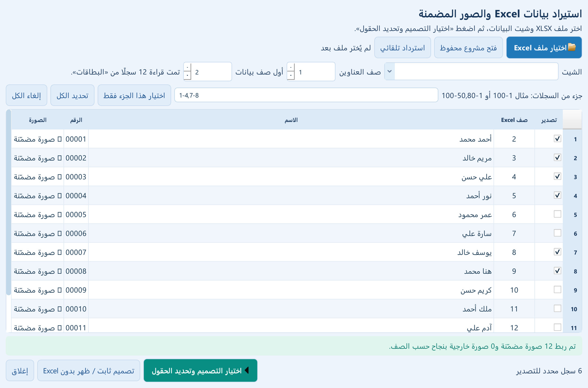This screenshot has height=388, width=588.
Task: Decrease the header row (صف العناوين) value
Action: (x=291, y=76)
